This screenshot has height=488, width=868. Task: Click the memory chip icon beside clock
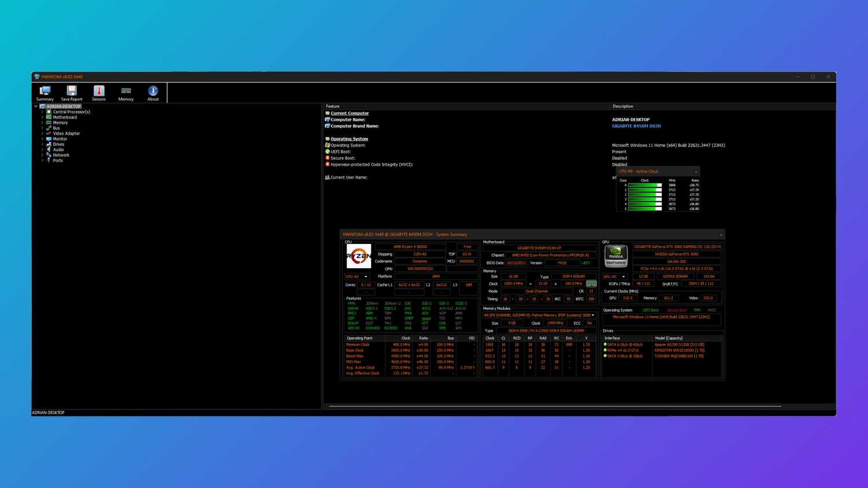coord(591,284)
